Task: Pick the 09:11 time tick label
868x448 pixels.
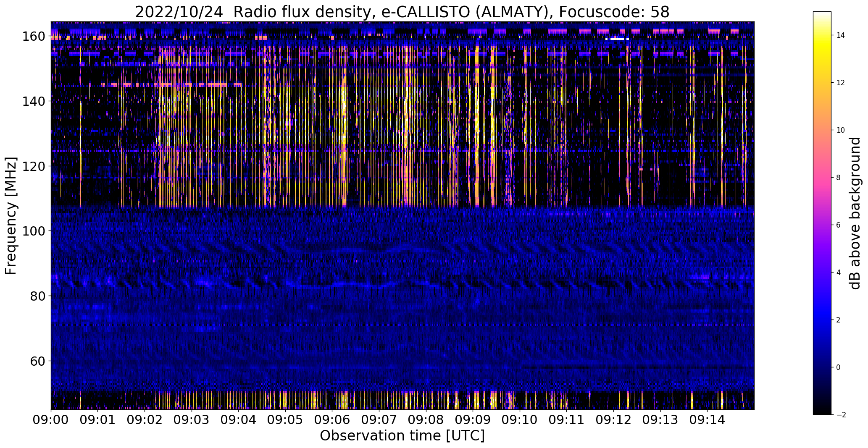Action: tap(567, 420)
